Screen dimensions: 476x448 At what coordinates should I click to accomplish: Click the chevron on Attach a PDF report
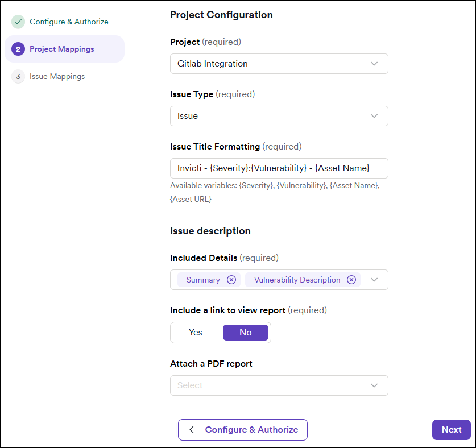(x=374, y=385)
